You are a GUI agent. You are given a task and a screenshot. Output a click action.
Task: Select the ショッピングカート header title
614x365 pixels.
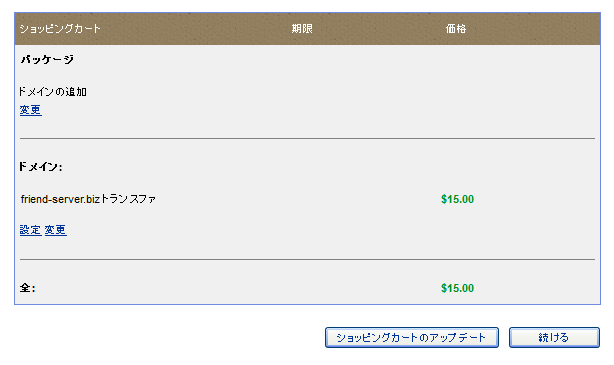pyautogui.click(x=60, y=29)
